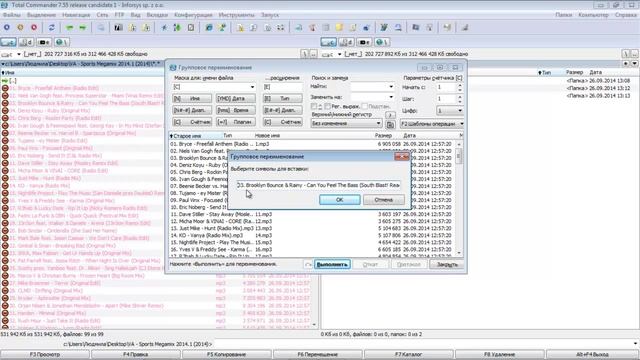Go to parent folder in left panel
This screenshot has height=360, width=640.
[313, 54]
